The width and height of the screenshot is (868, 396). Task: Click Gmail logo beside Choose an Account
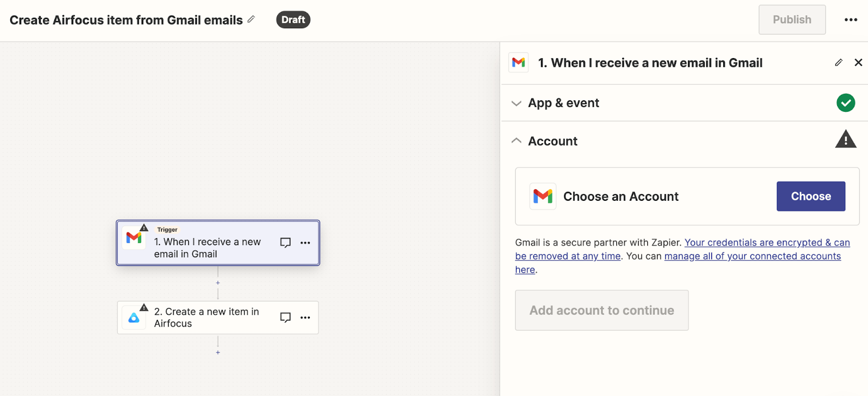coord(542,196)
